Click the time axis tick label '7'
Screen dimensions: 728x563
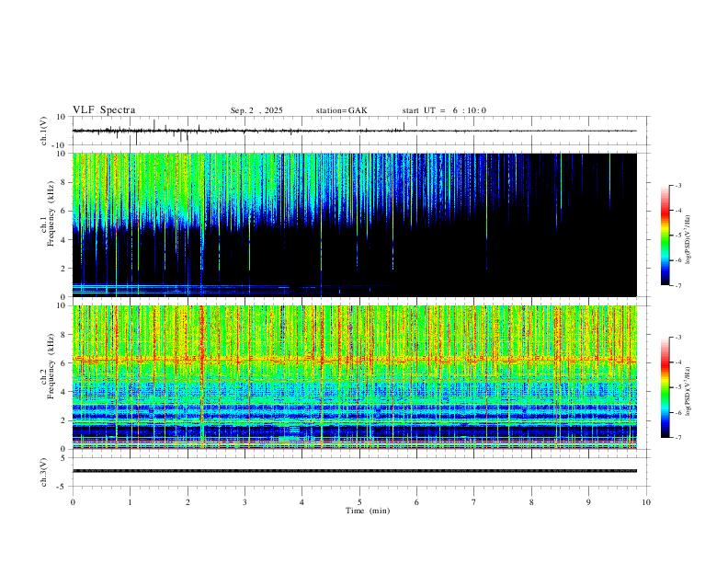[473, 502]
